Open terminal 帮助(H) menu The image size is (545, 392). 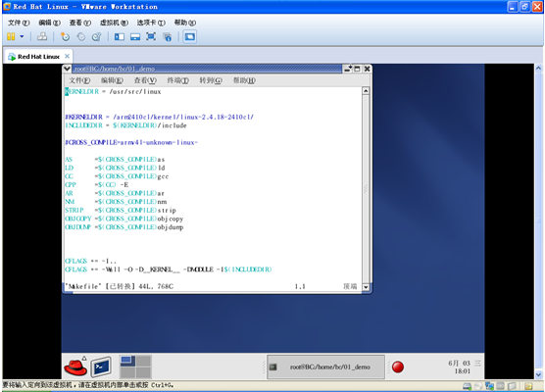pos(244,80)
